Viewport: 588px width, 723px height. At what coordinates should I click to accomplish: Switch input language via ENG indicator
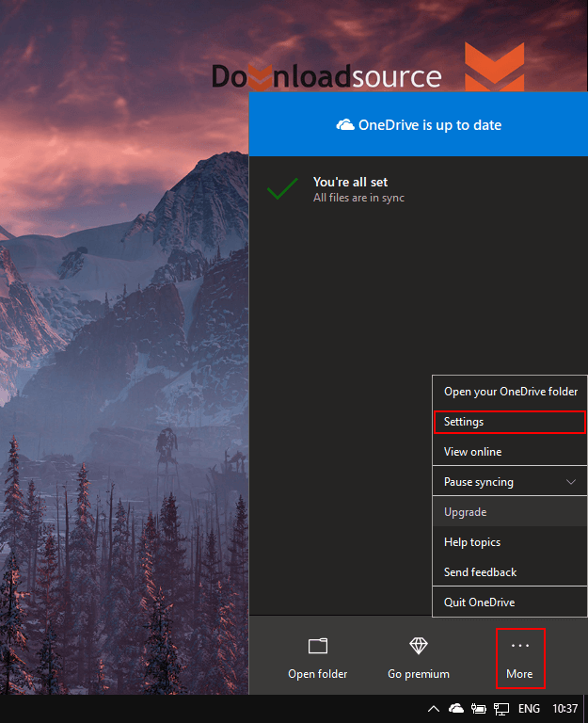[x=529, y=708]
